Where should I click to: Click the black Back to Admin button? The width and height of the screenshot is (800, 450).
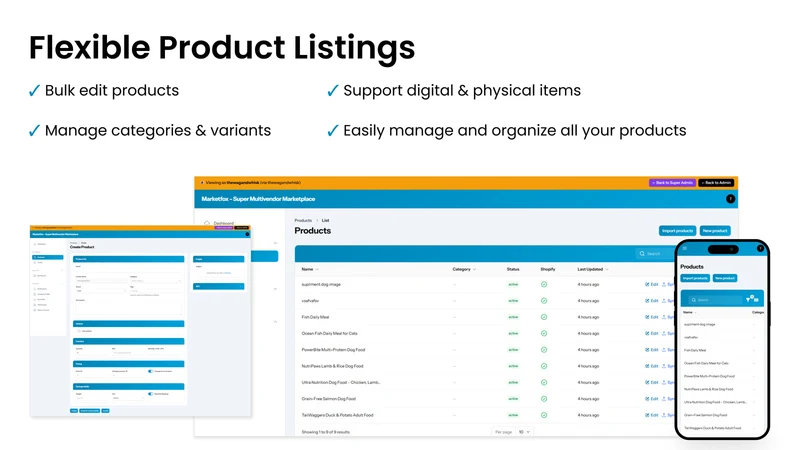point(716,183)
